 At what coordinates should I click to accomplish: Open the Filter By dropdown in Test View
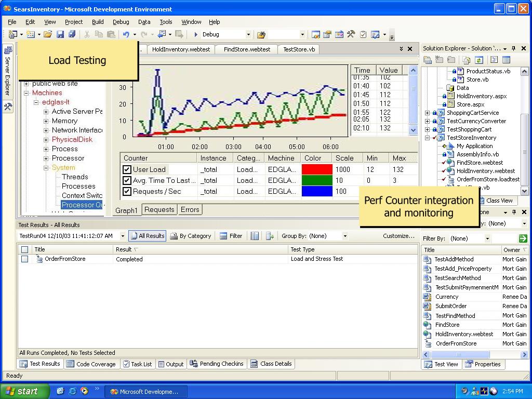tap(487, 238)
